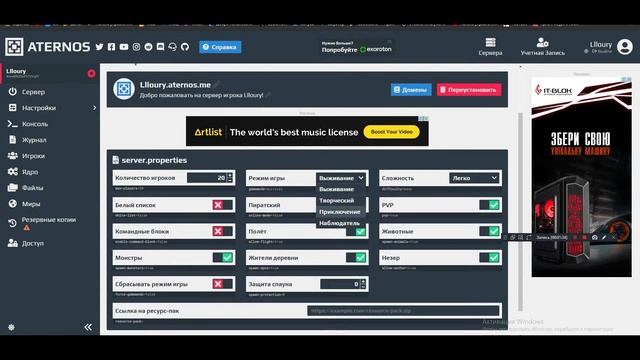Decrease Защита спауна with down arrow

(363, 287)
